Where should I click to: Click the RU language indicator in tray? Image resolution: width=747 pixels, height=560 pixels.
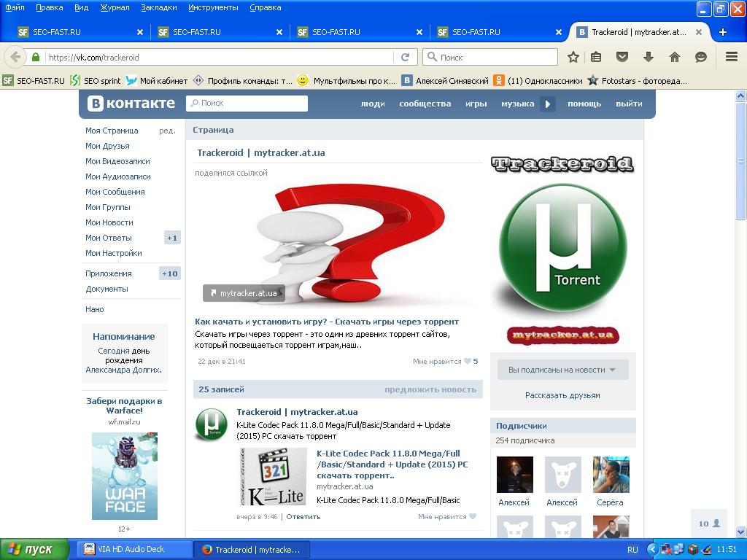[632, 550]
